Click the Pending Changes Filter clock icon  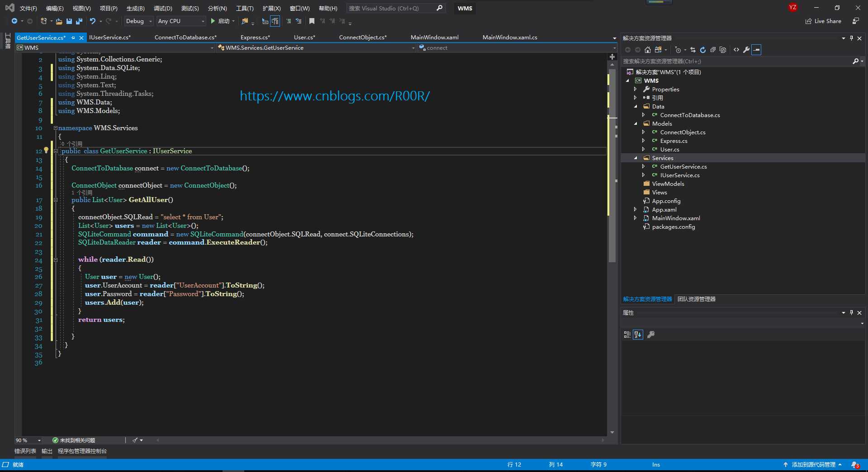pos(678,50)
